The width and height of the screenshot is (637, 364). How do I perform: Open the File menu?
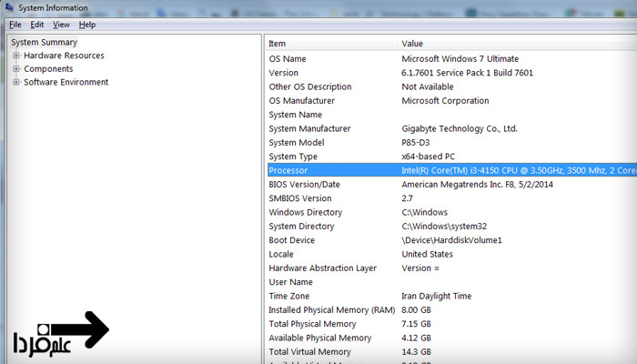coord(15,25)
